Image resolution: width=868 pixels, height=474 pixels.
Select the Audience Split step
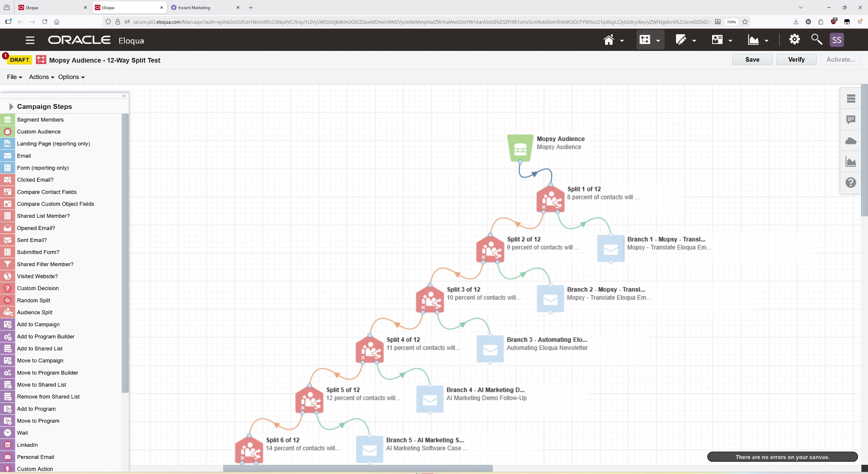pyautogui.click(x=61, y=312)
